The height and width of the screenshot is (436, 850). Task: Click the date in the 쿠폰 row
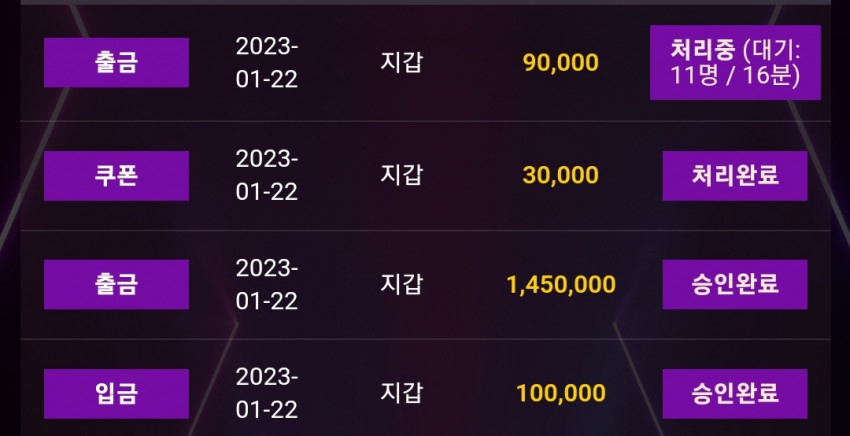[267, 175]
